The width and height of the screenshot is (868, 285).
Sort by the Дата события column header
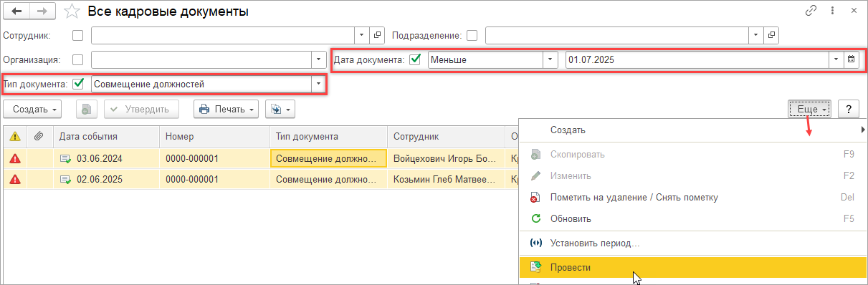pyautogui.click(x=106, y=137)
